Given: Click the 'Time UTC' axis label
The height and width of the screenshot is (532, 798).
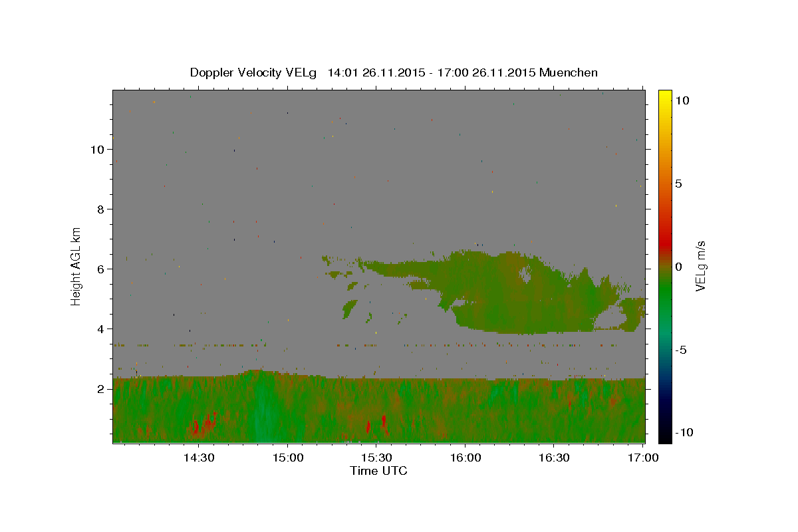Looking at the screenshot, I should 378,471.
